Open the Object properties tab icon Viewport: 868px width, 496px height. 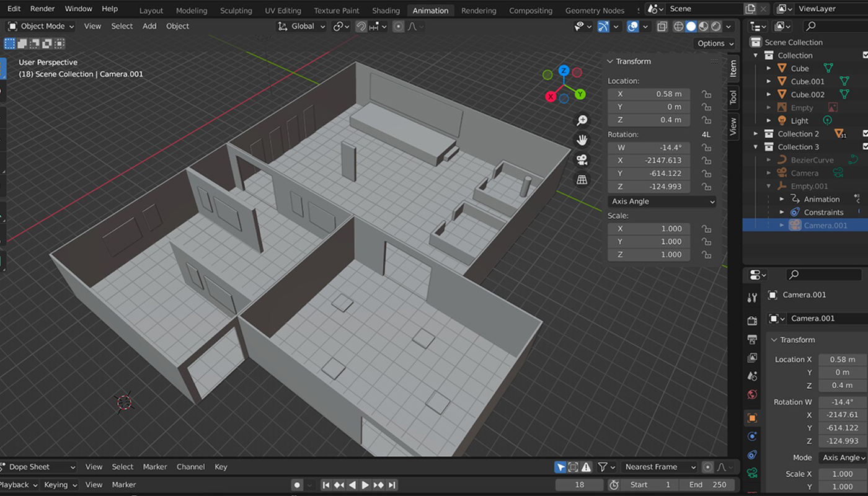[x=752, y=418]
